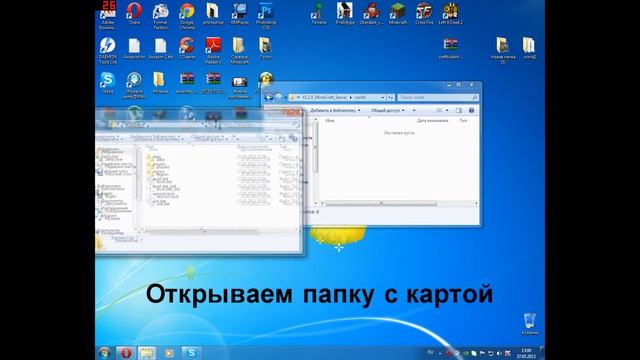This screenshot has height=360, width=640.
Task: Launch the Skype desktop shortcut
Action: click(107, 82)
